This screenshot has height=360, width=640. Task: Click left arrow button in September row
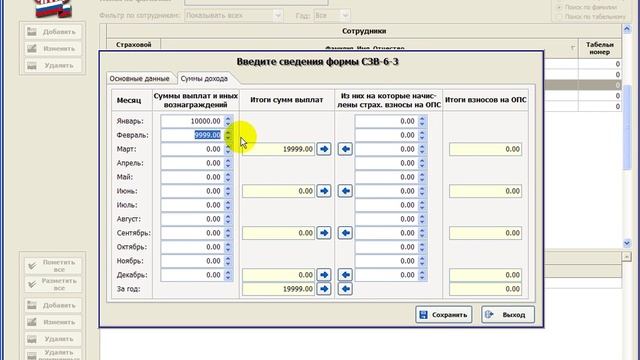345,233
